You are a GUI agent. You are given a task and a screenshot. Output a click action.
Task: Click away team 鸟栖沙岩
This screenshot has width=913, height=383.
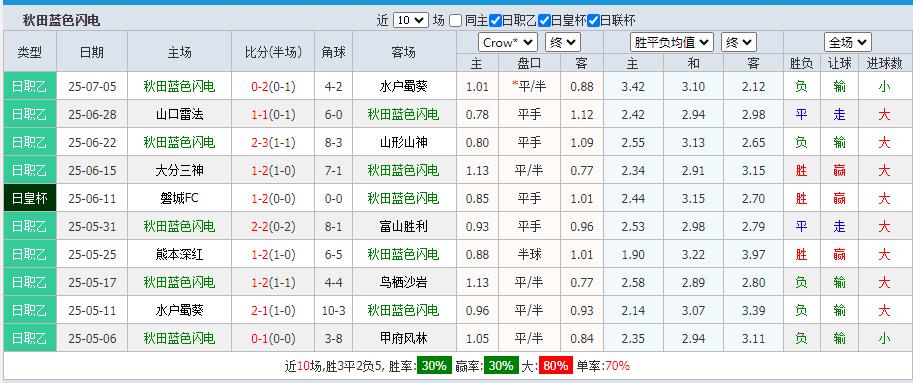403,282
